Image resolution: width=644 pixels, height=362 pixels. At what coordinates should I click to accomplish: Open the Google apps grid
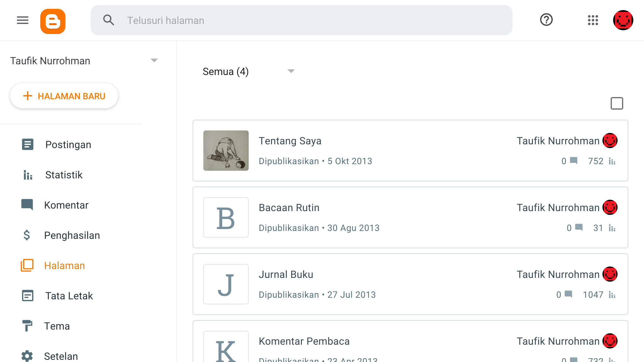point(593,20)
